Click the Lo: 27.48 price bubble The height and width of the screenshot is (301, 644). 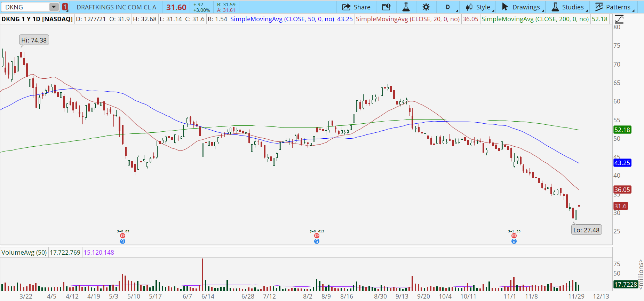pyautogui.click(x=587, y=230)
